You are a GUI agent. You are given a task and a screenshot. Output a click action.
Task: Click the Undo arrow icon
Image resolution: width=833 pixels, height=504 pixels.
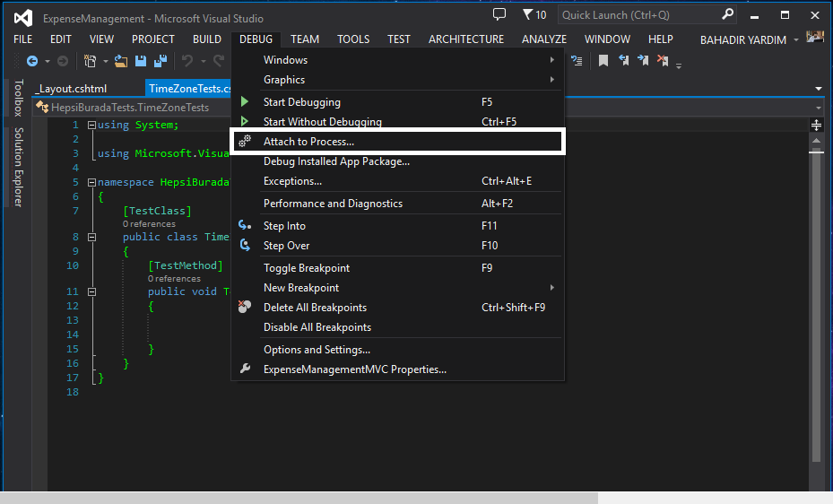pyautogui.click(x=187, y=61)
